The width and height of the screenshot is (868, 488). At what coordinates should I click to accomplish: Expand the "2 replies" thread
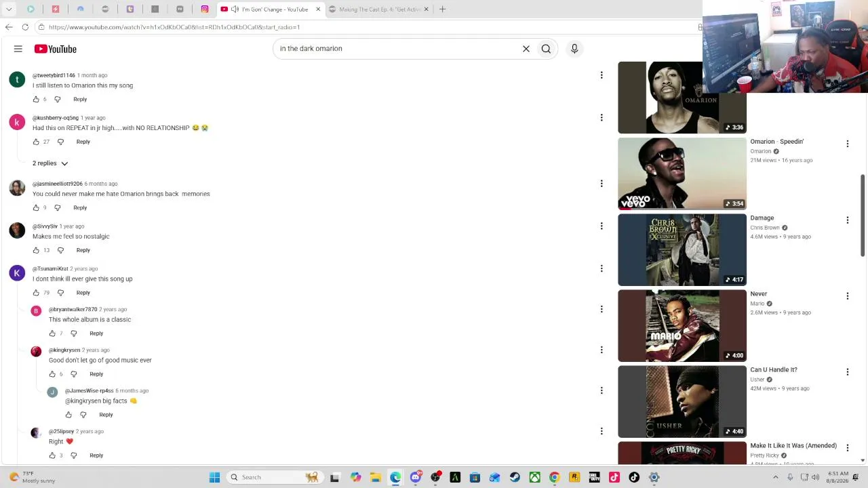(x=50, y=163)
